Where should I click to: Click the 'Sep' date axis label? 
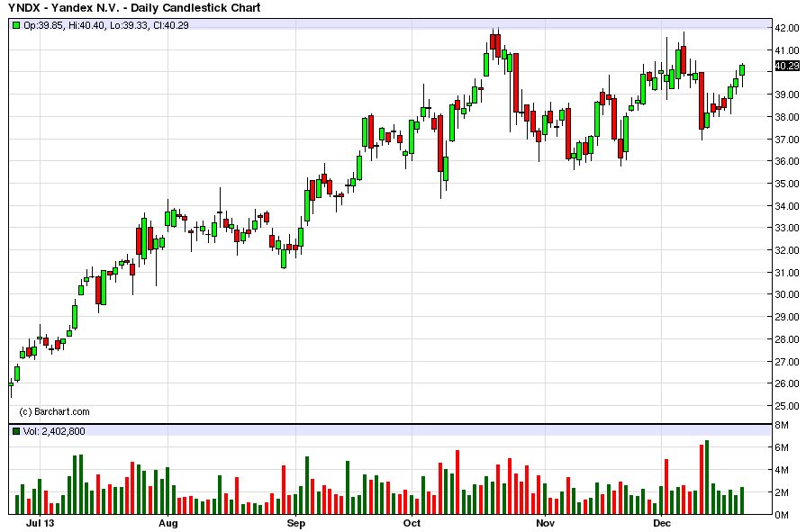pyautogui.click(x=295, y=523)
